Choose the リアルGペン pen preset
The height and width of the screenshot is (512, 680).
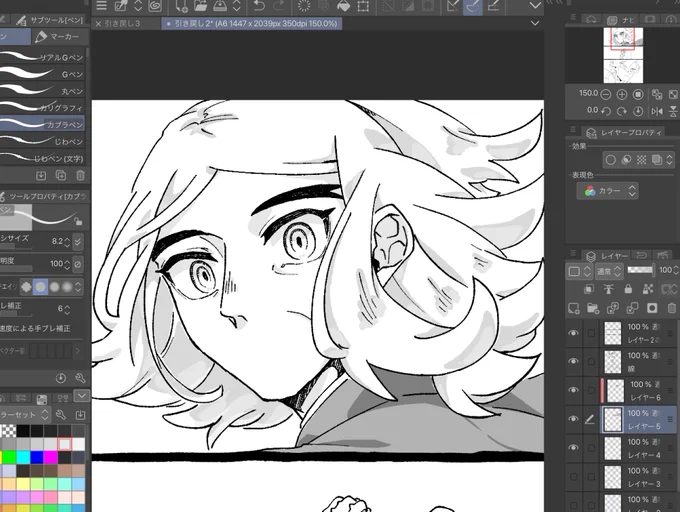pyautogui.click(x=42, y=57)
